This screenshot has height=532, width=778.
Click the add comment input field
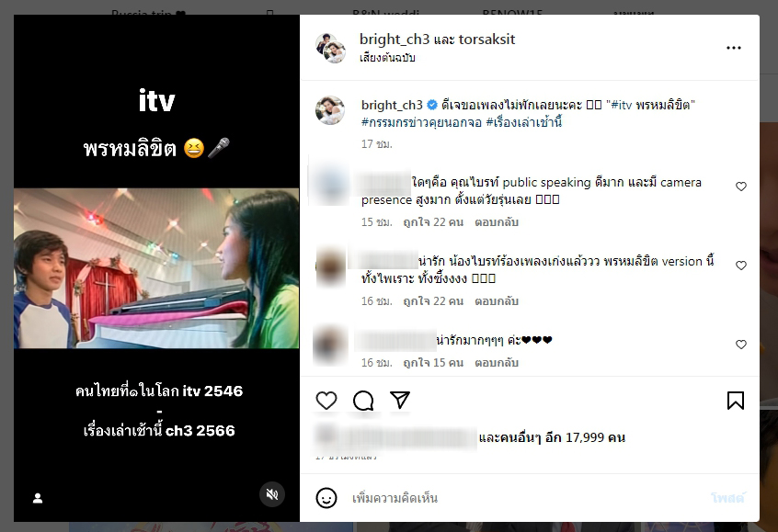[526, 498]
